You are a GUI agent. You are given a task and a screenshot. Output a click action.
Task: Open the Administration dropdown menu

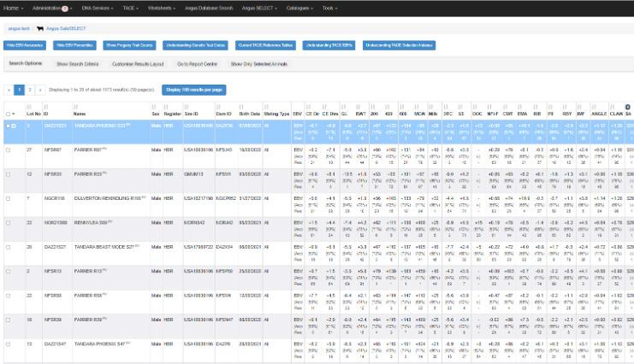tap(52, 8)
